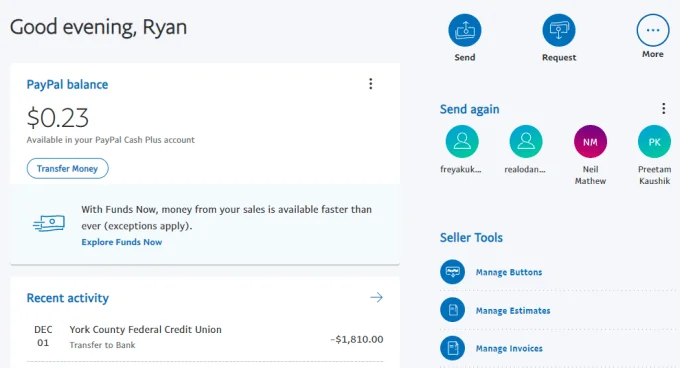Click the Manage Estimates icon
This screenshot has width=680, height=368.
click(x=452, y=310)
